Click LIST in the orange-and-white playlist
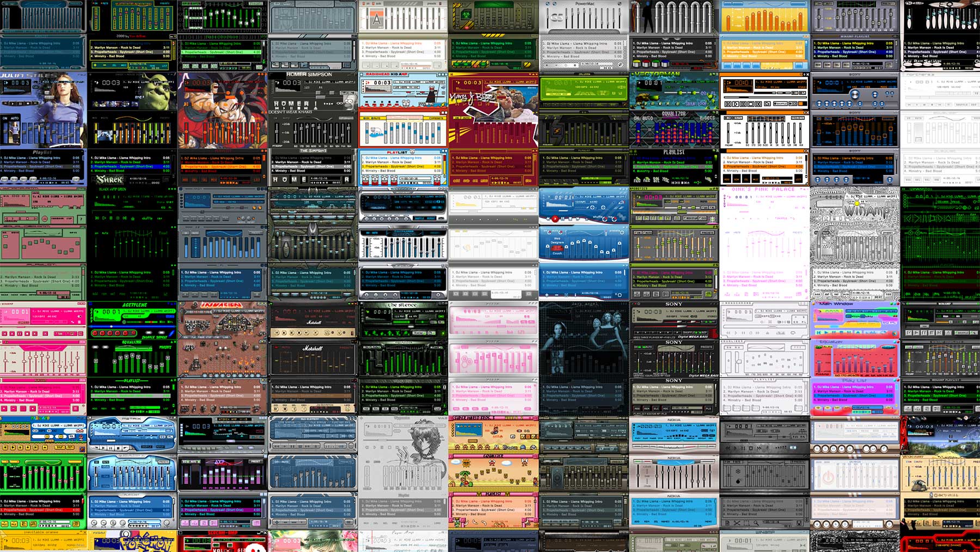980x552 pixels. [x=798, y=179]
